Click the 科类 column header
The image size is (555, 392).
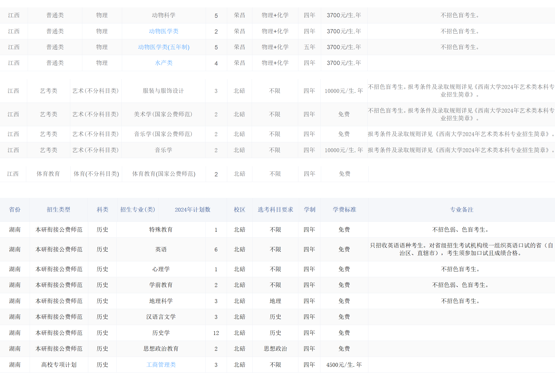point(102,210)
